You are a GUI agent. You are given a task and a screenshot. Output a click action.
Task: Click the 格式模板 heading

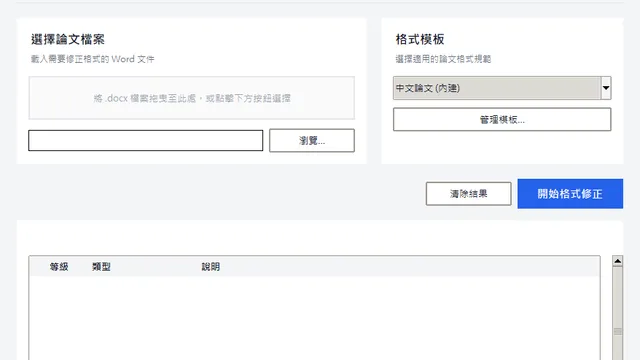click(420, 40)
